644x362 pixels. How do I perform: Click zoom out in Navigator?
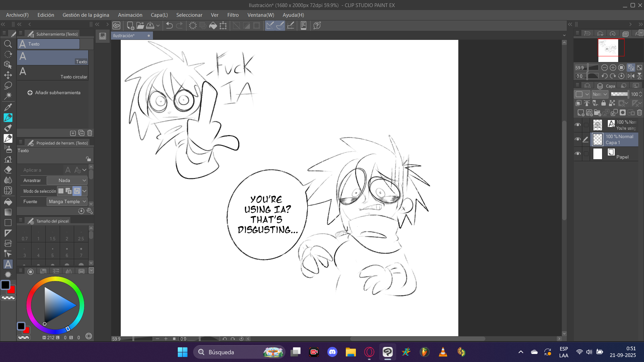tap(604, 68)
